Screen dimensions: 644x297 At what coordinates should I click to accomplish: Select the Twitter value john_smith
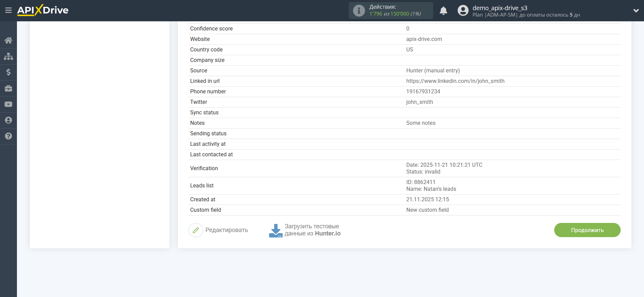click(419, 102)
